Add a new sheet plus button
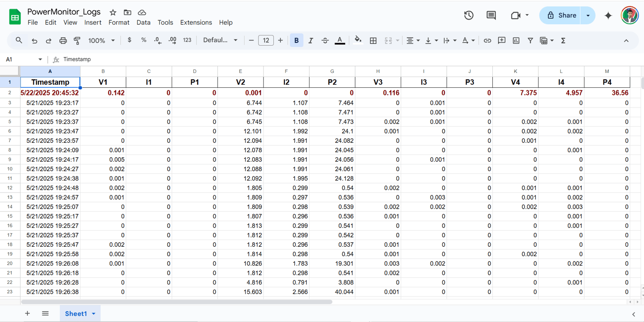 pos(27,313)
